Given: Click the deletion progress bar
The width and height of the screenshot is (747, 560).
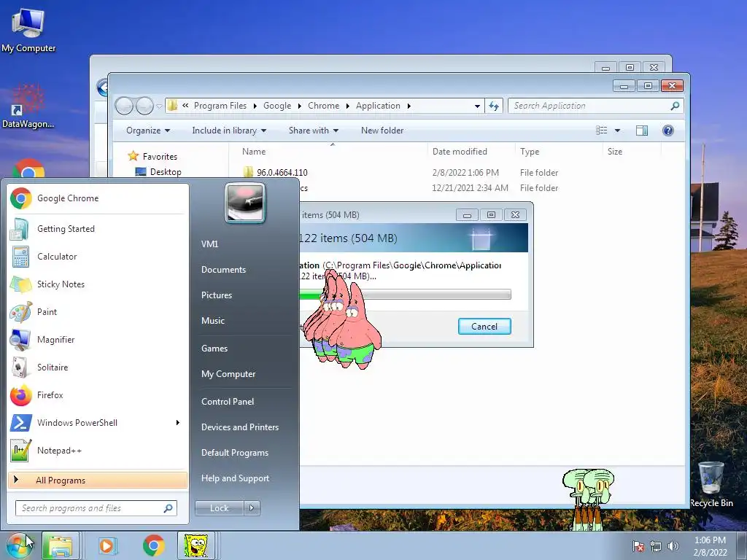Looking at the screenshot, I should 405,295.
